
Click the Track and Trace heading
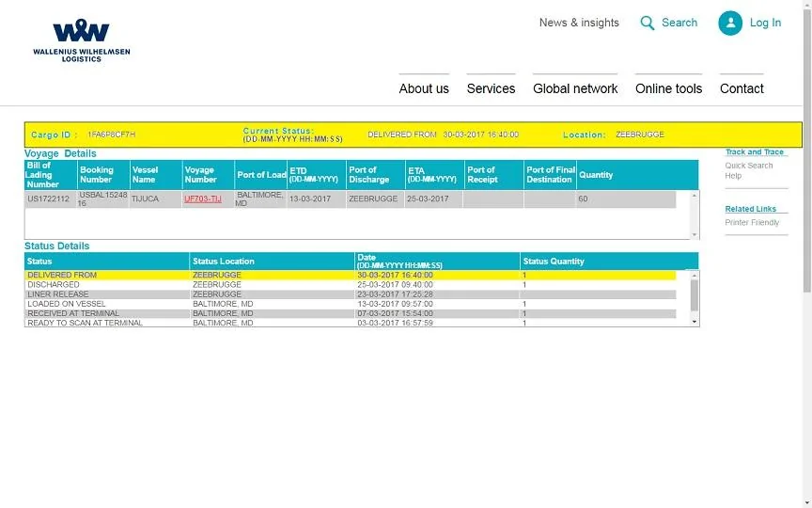755,151
